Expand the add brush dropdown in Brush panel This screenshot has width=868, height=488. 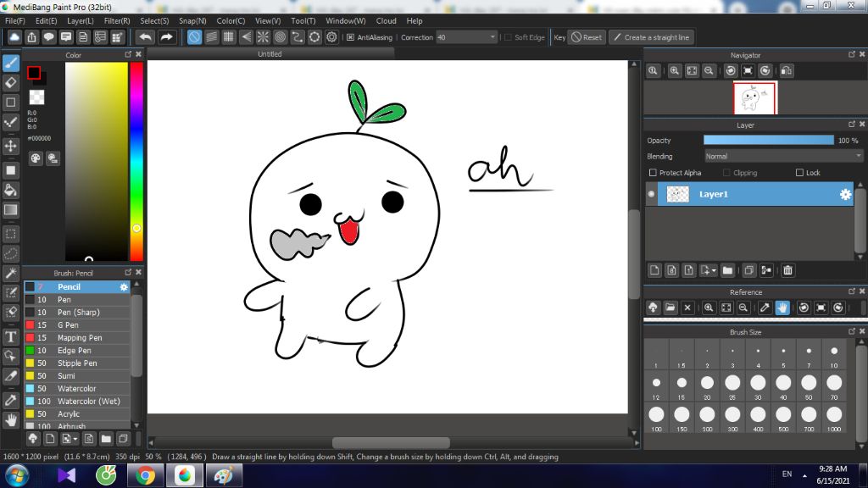[x=75, y=439]
